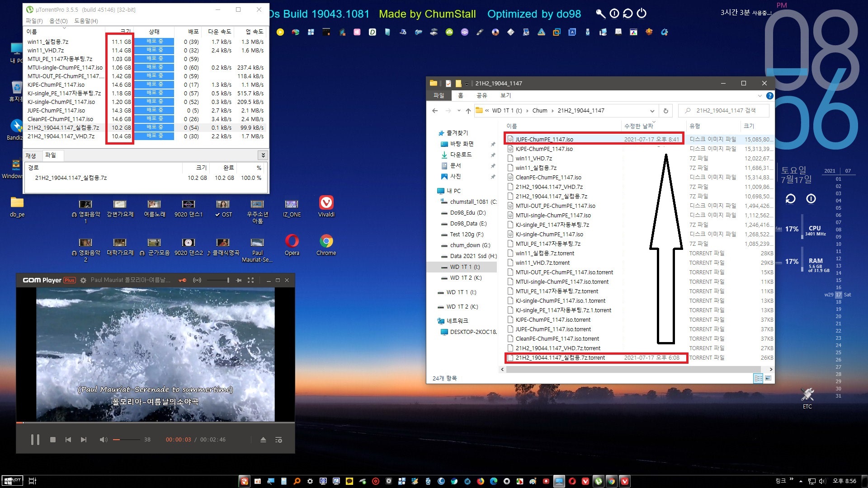Screen dimensions: 868x488
Task: Toggle pause on GOM Player playback
Action: (x=33, y=440)
